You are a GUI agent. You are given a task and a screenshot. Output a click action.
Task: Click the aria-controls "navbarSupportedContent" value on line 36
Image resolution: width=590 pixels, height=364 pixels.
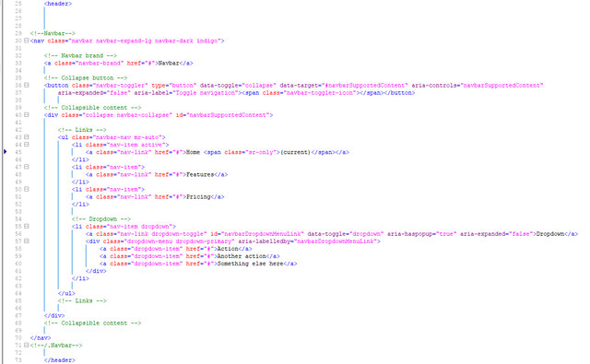[x=501, y=86]
